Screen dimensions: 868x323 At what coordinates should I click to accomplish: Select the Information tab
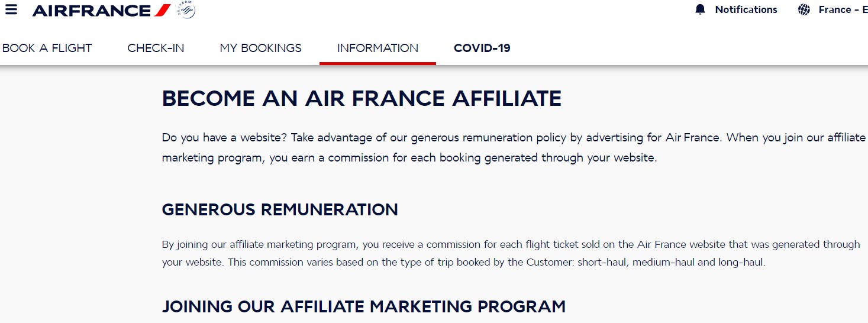[377, 48]
